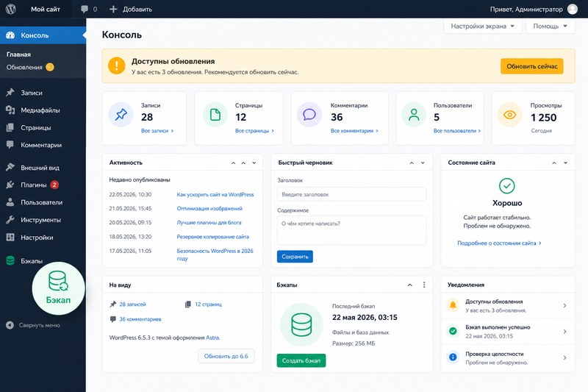Click the Настройки sliders icon in sidebar
This screenshot has height=392, width=588.
tap(10, 237)
